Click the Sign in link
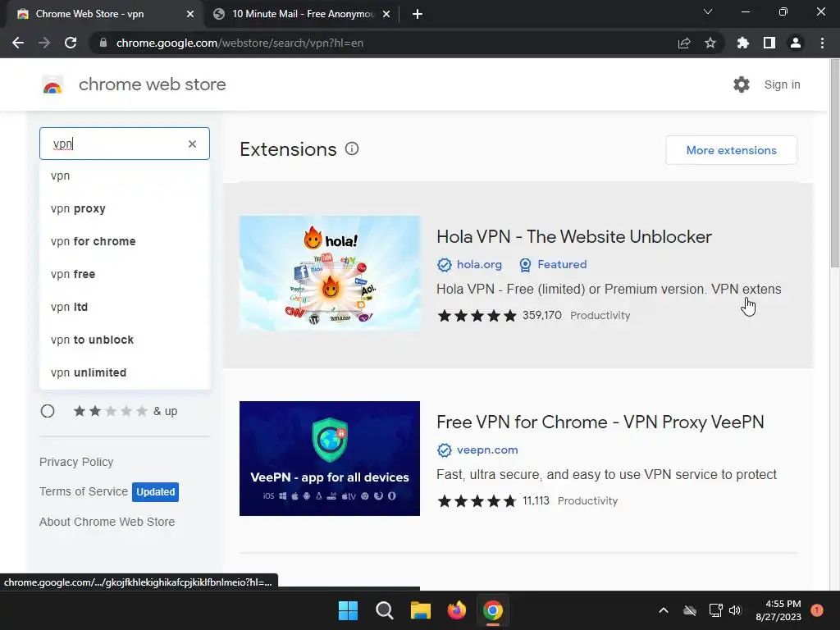840x630 pixels. (782, 84)
